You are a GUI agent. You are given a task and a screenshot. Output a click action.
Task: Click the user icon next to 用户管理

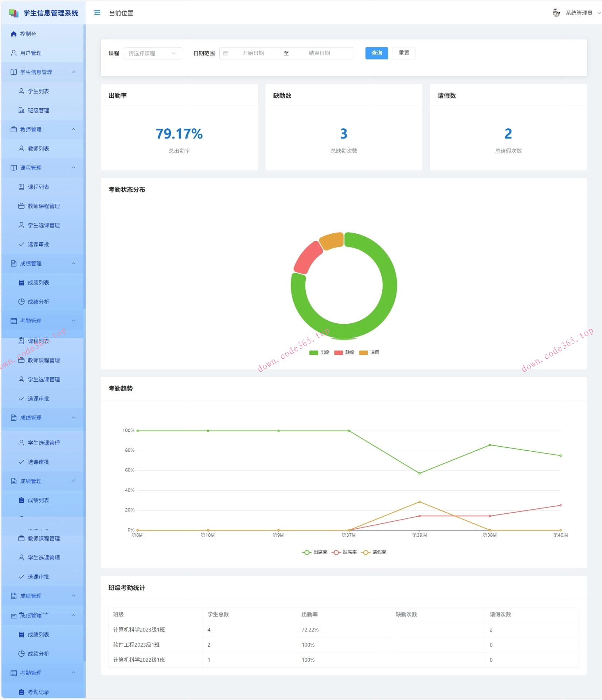tap(14, 53)
